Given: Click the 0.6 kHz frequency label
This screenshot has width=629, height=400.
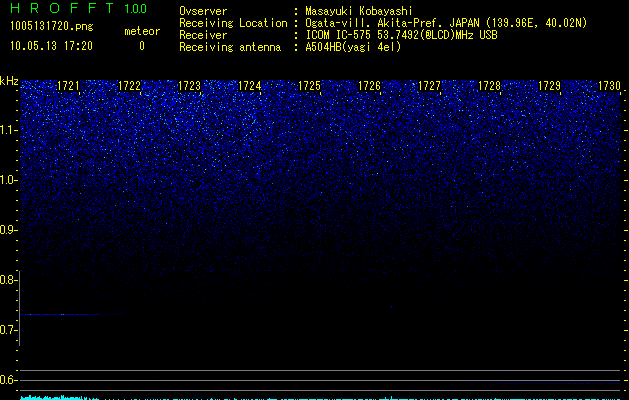Looking at the screenshot, I should tap(7, 380).
